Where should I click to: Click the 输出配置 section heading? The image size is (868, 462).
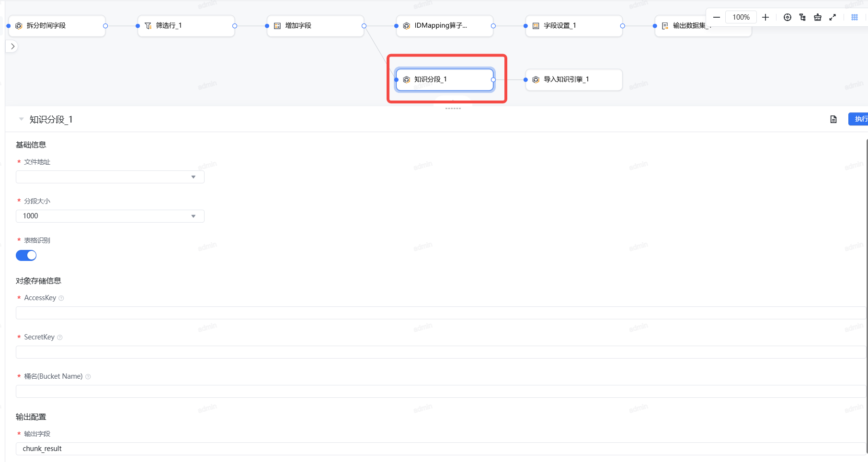[31, 417]
